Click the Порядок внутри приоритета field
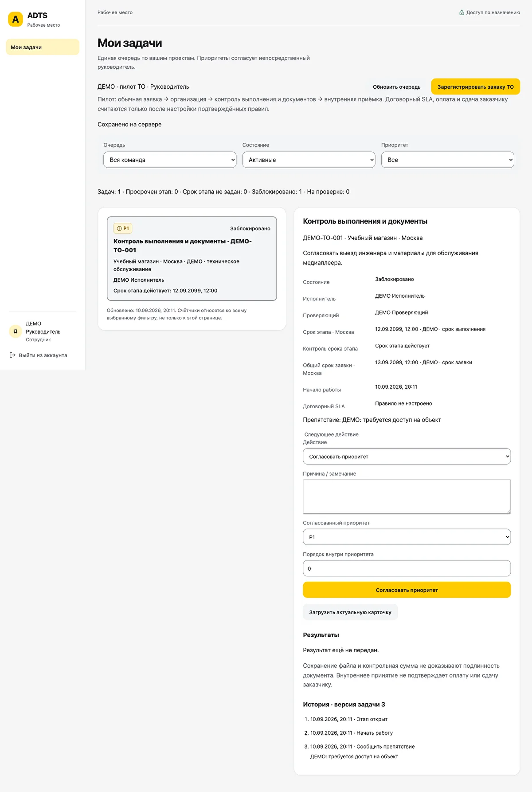This screenshot has width=532, height=792. (407, 568)
